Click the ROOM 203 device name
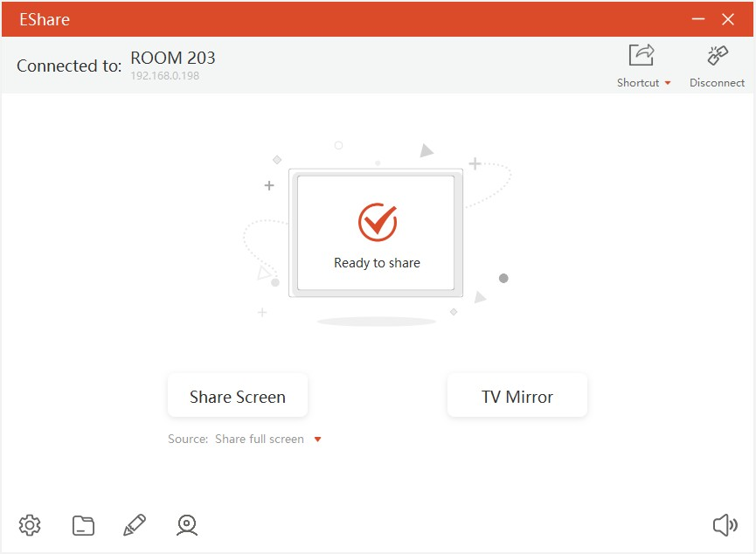 coord(173,58)
